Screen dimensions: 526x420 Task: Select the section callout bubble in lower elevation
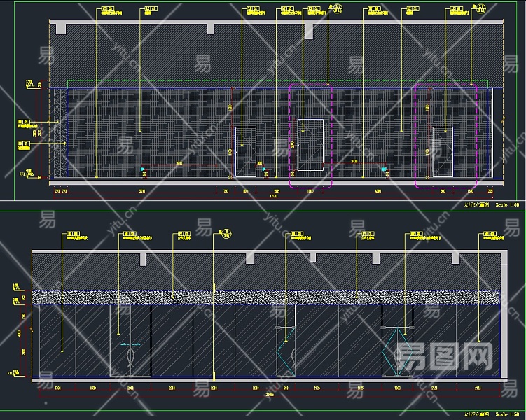tap(227, 234)
